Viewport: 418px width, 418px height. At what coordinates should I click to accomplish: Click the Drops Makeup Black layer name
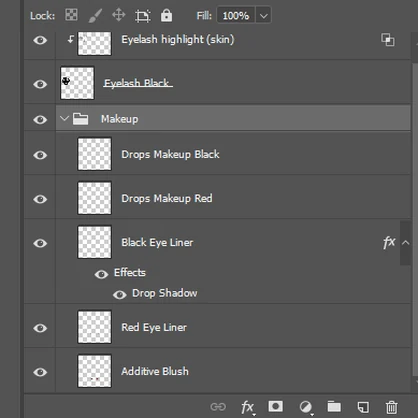(x=170, y=154)
